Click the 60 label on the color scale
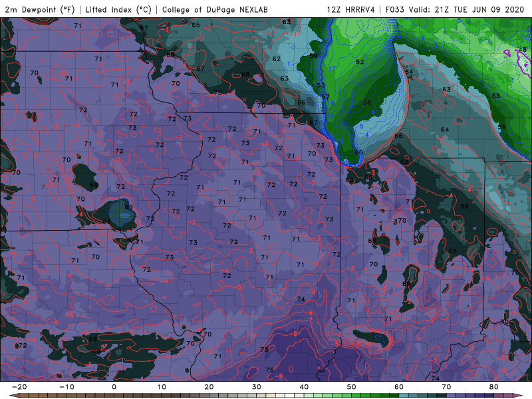The image size is (532, 399). pyautogui.click(x=399, y=387)
